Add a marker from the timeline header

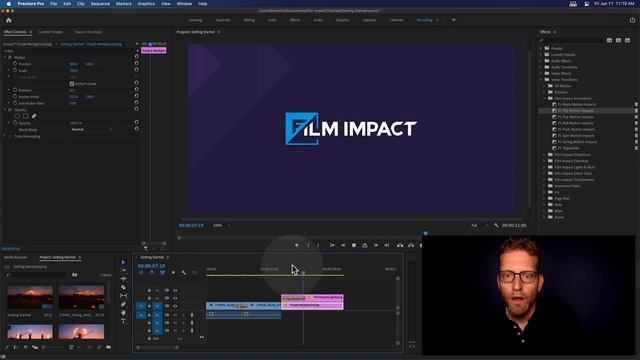click(173, 273)
